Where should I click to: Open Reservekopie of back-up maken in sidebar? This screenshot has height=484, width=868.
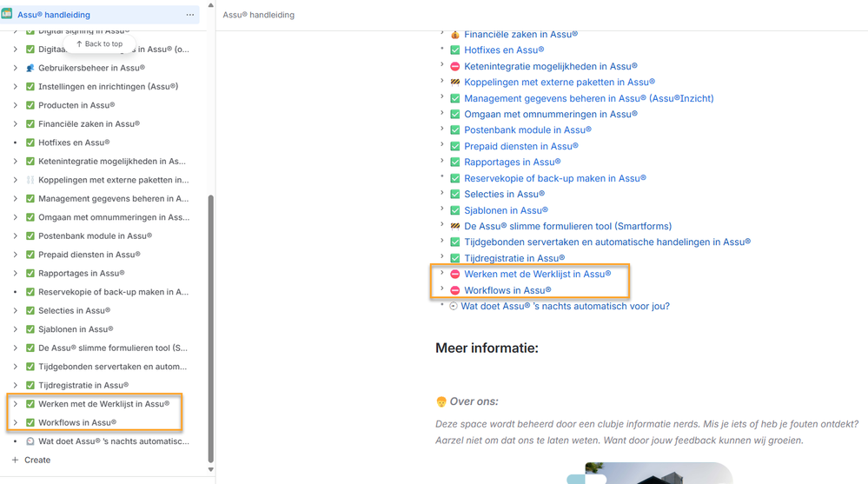coord(114,292)
